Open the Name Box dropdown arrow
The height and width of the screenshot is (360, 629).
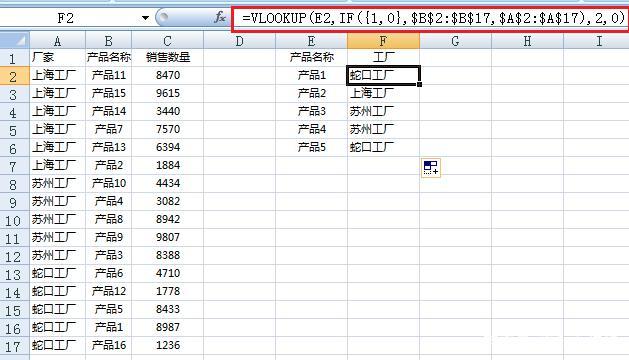coord(145,18)
